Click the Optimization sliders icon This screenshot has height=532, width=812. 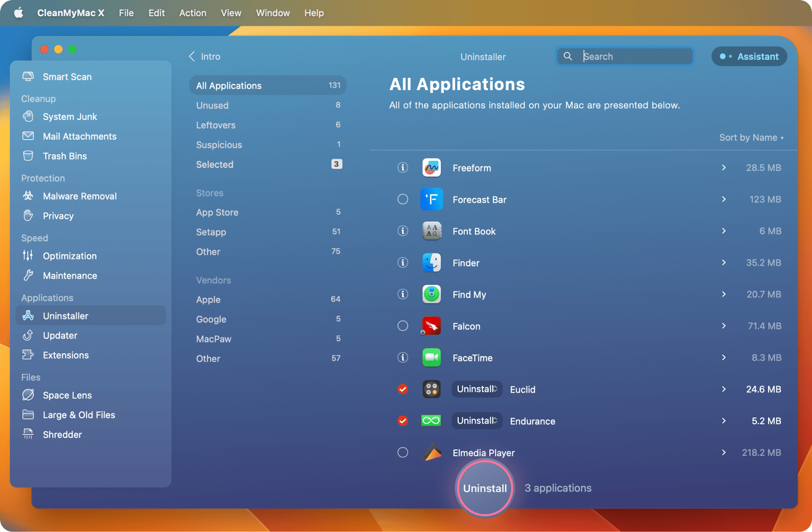click(28, 255)
